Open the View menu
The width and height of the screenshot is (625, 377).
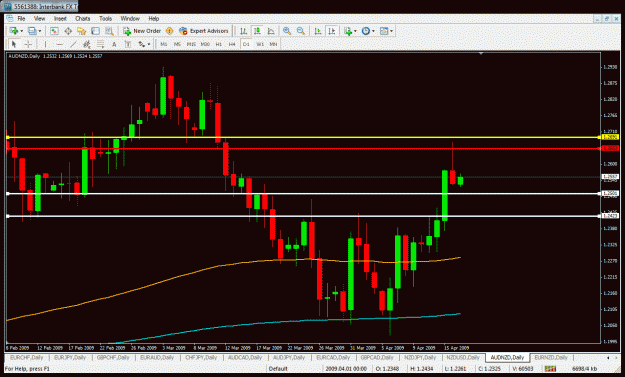click(x=39, y=18)
